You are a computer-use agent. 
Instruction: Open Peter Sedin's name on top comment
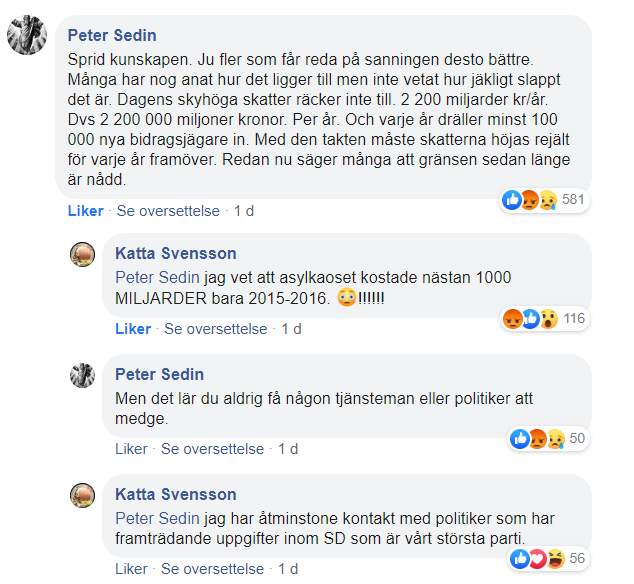click(x=112, y=36)
